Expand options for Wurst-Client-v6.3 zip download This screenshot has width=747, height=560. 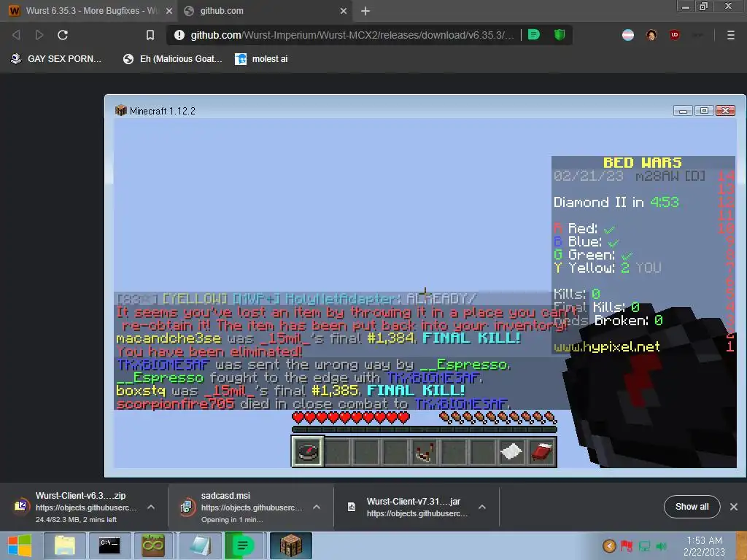[151, 507]
